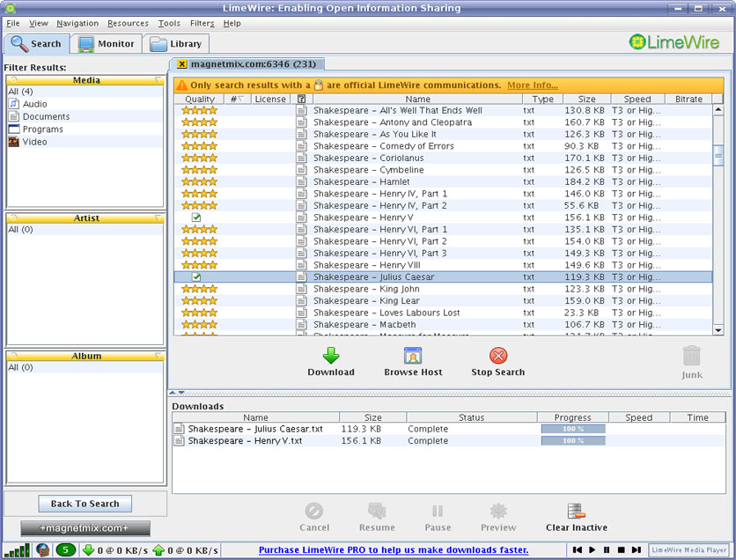Viewport: 736px width, 560px height.
Task: Click the results scrollbar up arrow
Action: (718, 110)
